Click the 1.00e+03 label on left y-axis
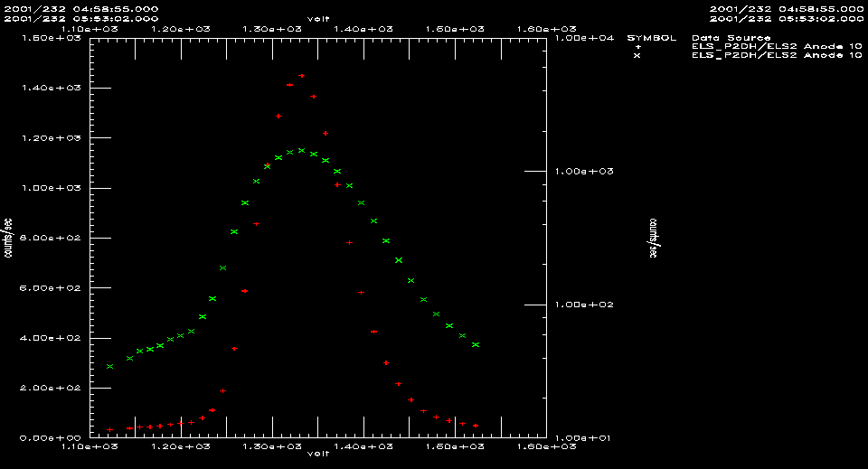 [x=51, y=188]
